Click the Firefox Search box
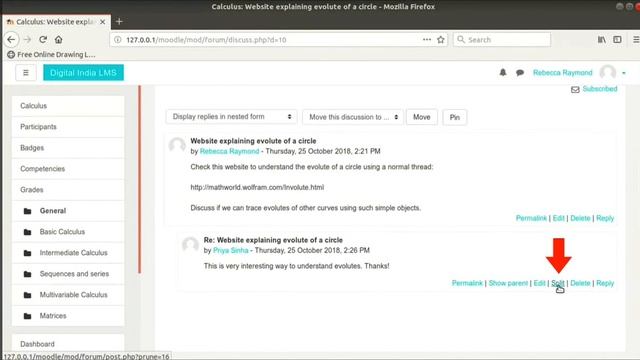This screenshot has height=360, width=640. [x=502, y=40]
